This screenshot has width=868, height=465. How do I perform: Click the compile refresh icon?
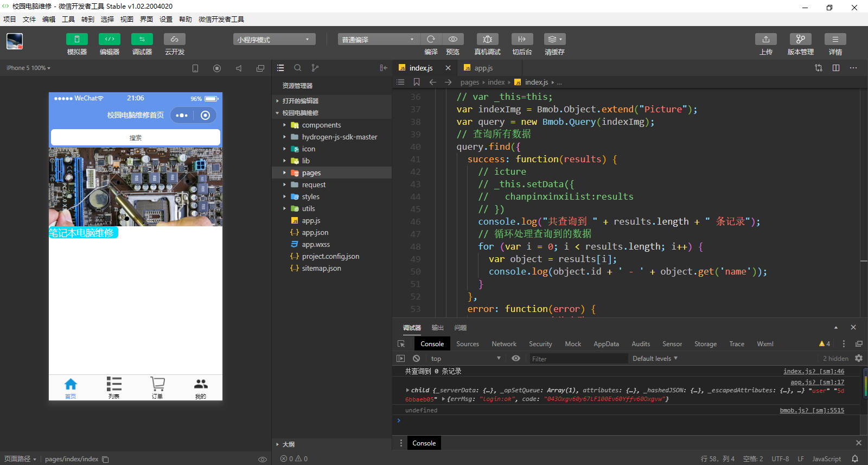431,39
